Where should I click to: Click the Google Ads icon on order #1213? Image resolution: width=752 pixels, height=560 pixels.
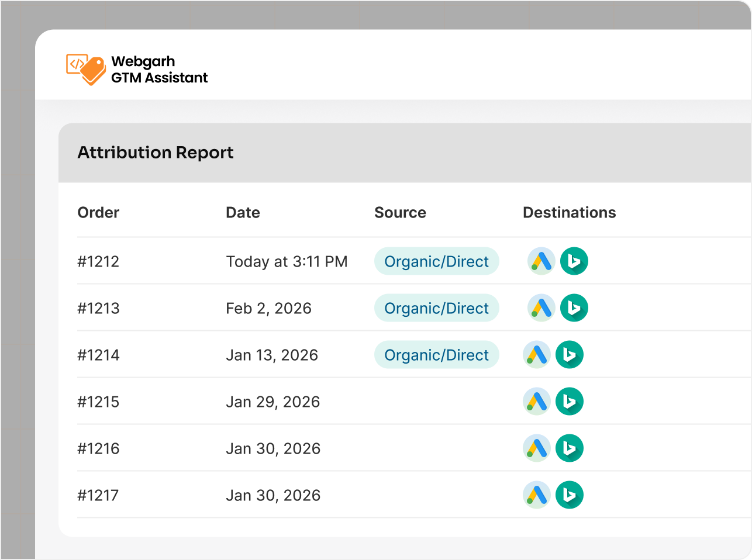(x=540, y=308)
